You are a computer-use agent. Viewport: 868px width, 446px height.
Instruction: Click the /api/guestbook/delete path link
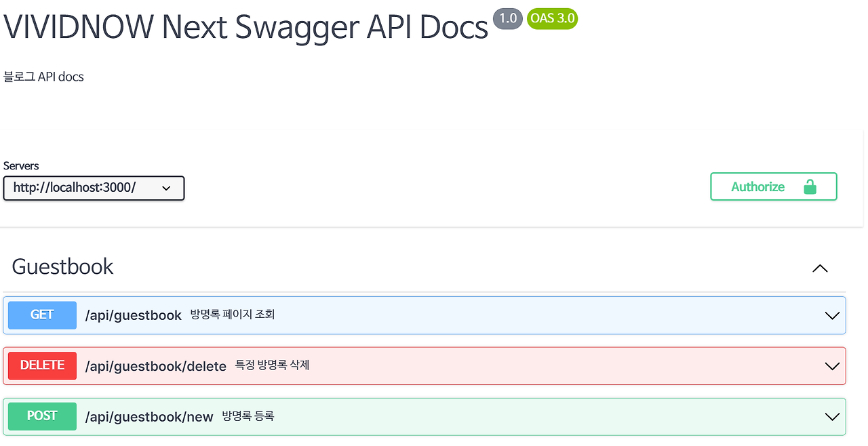tap(156, 366)
